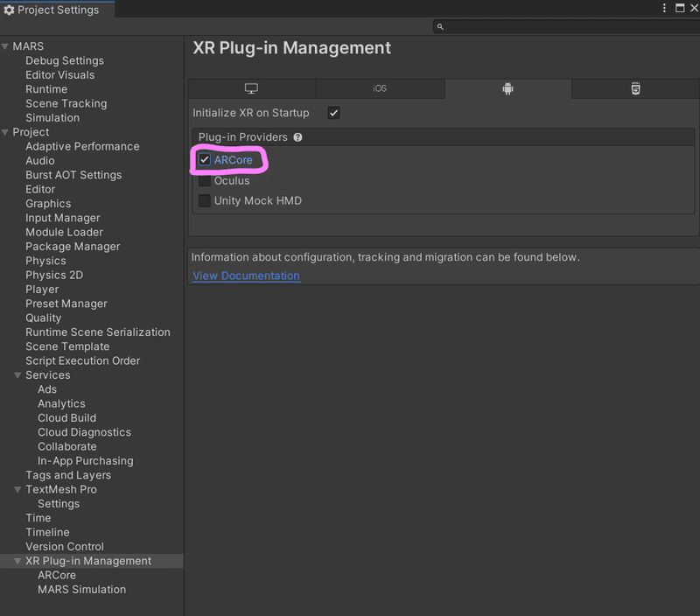Collapse the Services tree section
Image resolution: width=700 pixels, height=616 pixels.
(x=17, y=375)
